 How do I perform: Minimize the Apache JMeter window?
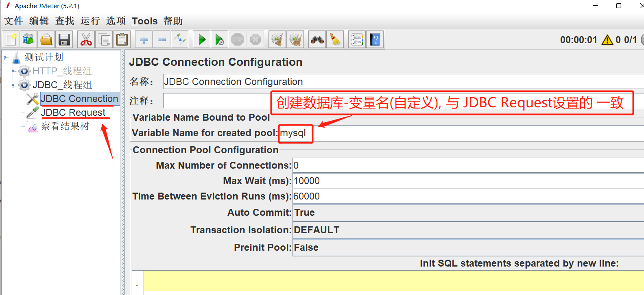(595, 6)
